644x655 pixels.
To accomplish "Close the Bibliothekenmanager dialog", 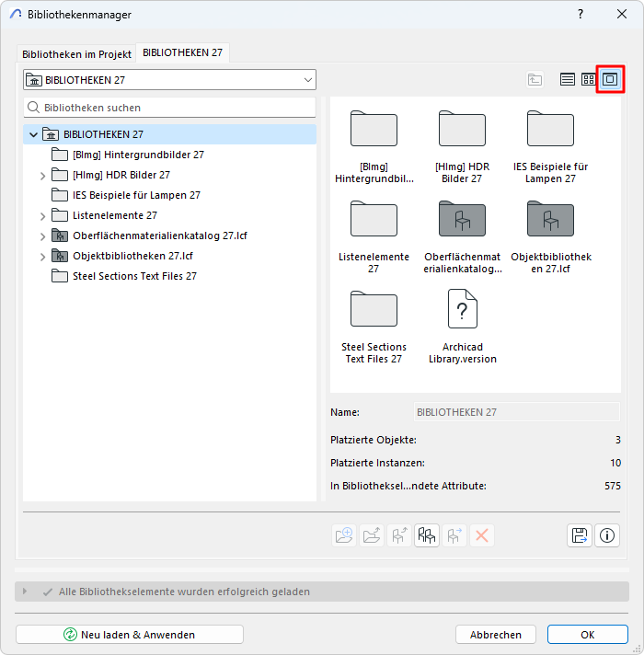I will (x=622, y=14).
